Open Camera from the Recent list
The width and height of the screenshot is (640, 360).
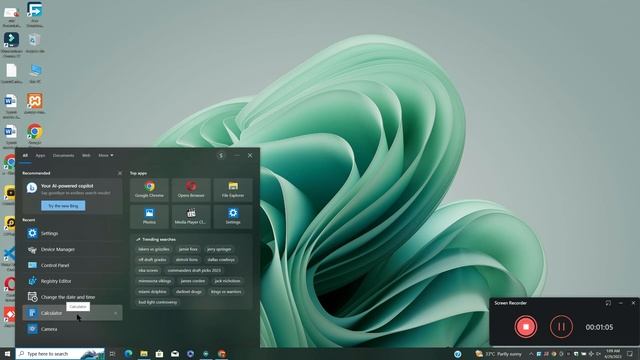tap(72, 329)
